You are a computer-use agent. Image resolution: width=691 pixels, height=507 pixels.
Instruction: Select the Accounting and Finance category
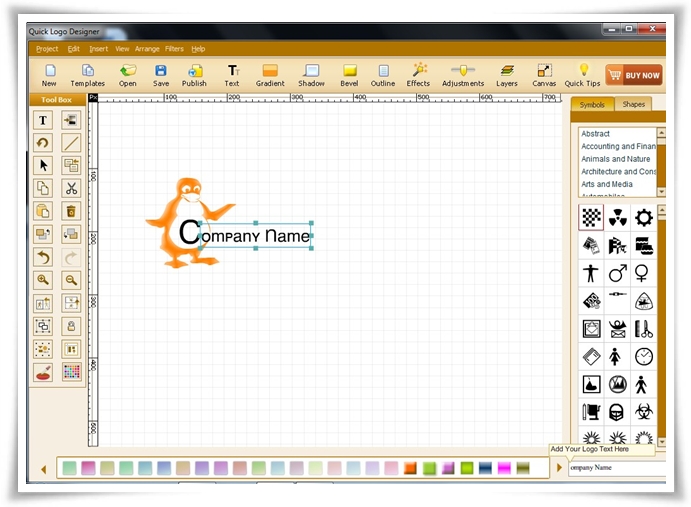click(x=618, y=146)
